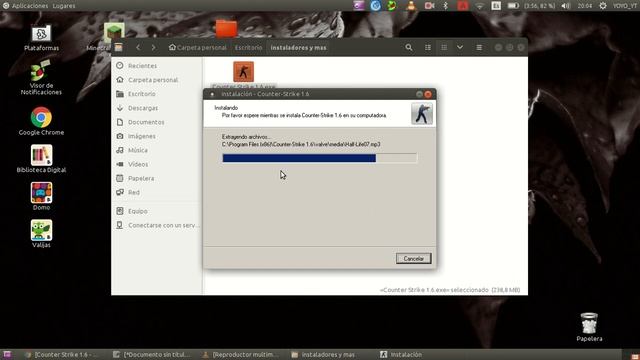Screen dimensions: 640x360
Task: Open the system settings gear menu
Action: [x=602, y=5]
